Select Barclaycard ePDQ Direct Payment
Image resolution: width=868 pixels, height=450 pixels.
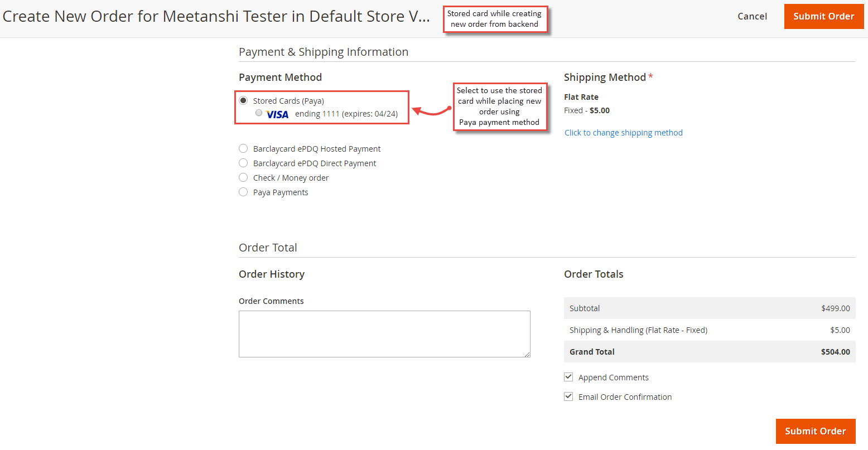(x=243, y=163)
